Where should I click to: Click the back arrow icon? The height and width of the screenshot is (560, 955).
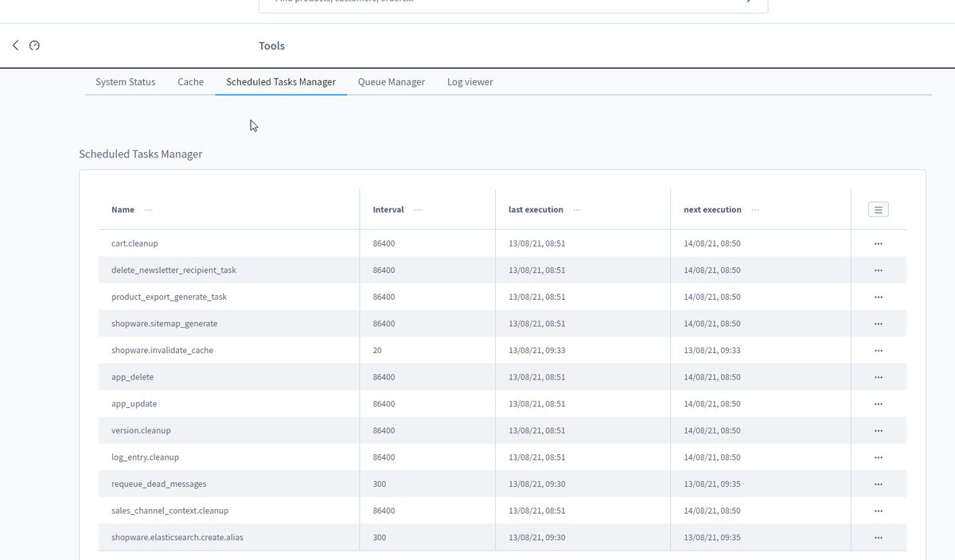click(14, 45)
